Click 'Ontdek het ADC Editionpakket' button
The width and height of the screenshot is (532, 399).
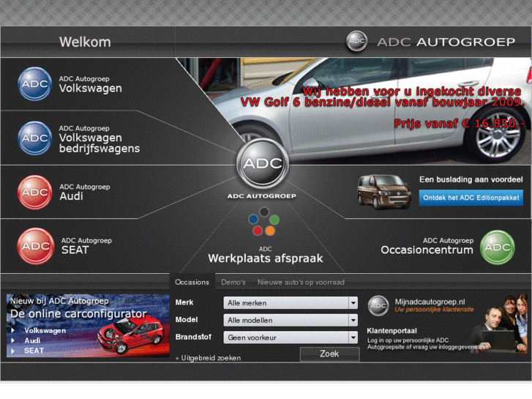pos(471,198)
